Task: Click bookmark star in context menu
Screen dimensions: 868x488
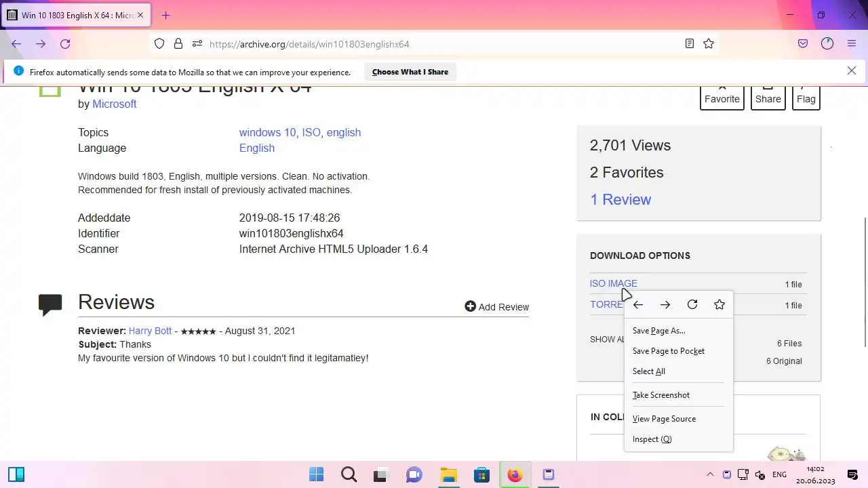Action: point(719,305)
